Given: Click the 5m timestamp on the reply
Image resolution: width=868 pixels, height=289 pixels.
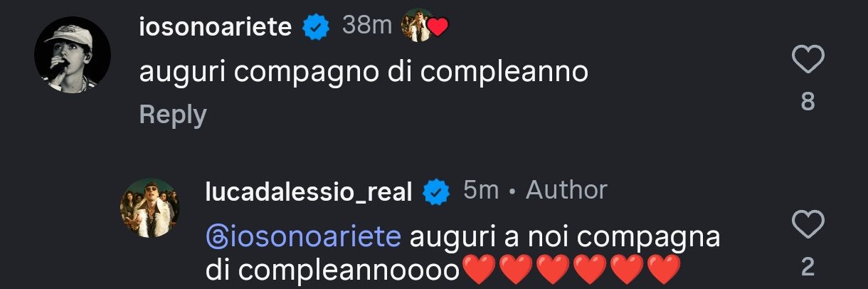Looking at the screenshot, I should [481, 190].
